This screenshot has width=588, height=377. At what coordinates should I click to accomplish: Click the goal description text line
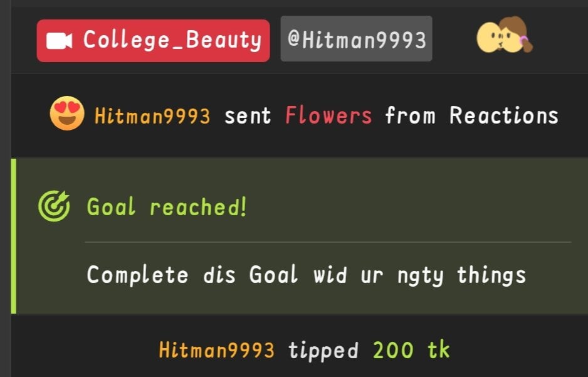tap(306, 275)
